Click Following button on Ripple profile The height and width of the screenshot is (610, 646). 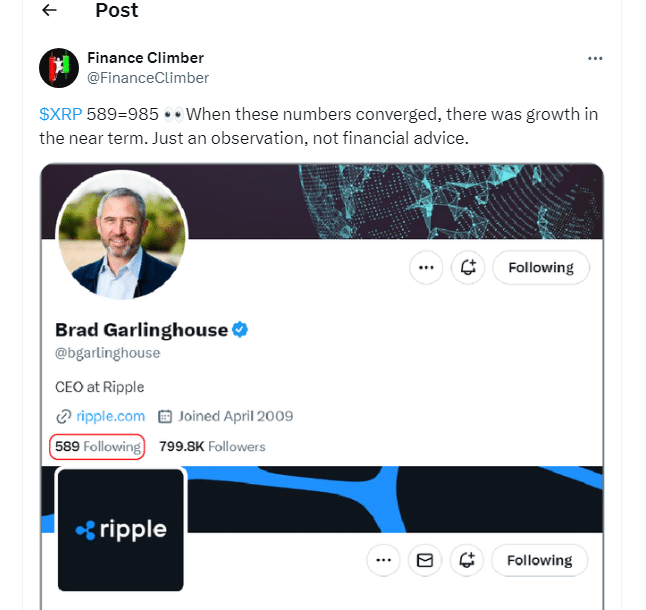(x=539, y=560)
